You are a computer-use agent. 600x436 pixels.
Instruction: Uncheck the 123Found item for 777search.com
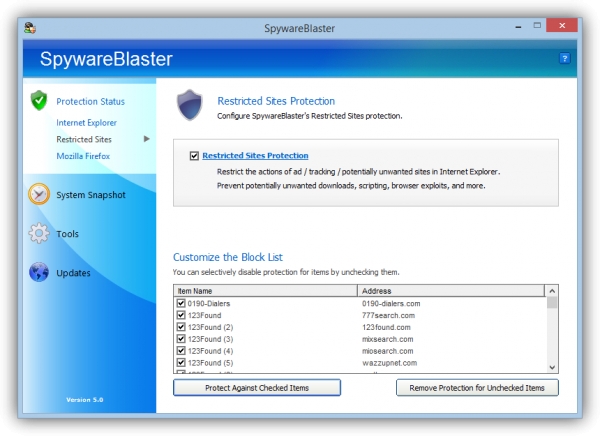tap(181, 315)
